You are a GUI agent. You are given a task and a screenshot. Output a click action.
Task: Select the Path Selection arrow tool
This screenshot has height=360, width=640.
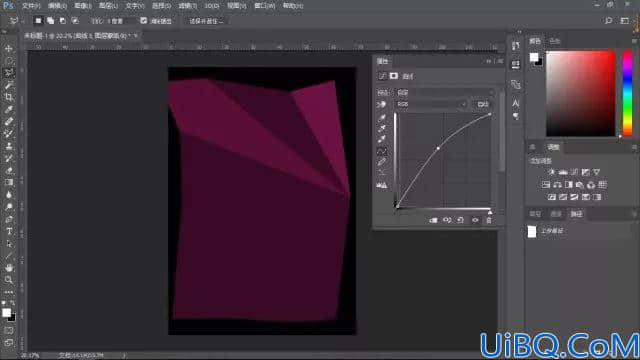tap(9, 244)
